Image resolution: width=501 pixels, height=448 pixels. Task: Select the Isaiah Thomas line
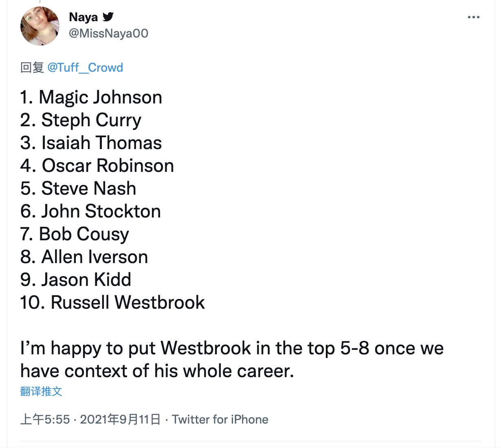(91, 143)
